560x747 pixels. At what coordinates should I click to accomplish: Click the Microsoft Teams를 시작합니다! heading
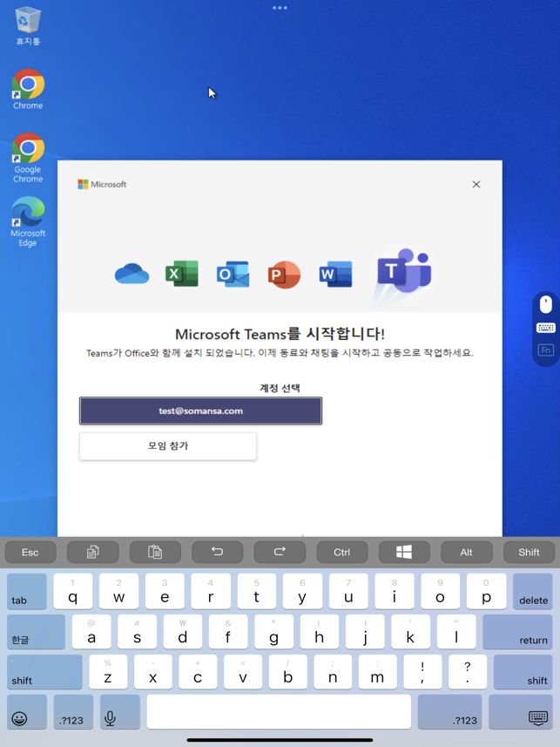pyautogui.click(x=280, y=334)
